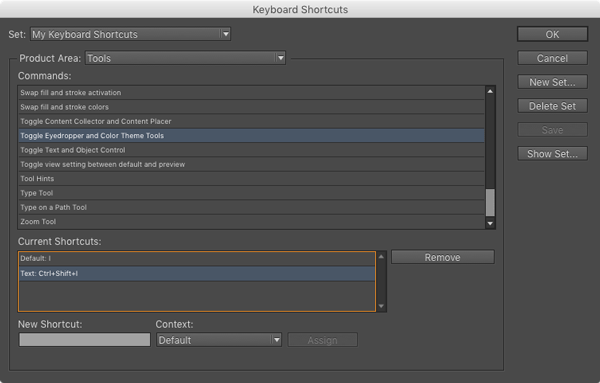Image resolution: width=600 pixels, height=383 pixels.
Task: Select 'Type on a Path Tool' command
Action: [251, 207]
